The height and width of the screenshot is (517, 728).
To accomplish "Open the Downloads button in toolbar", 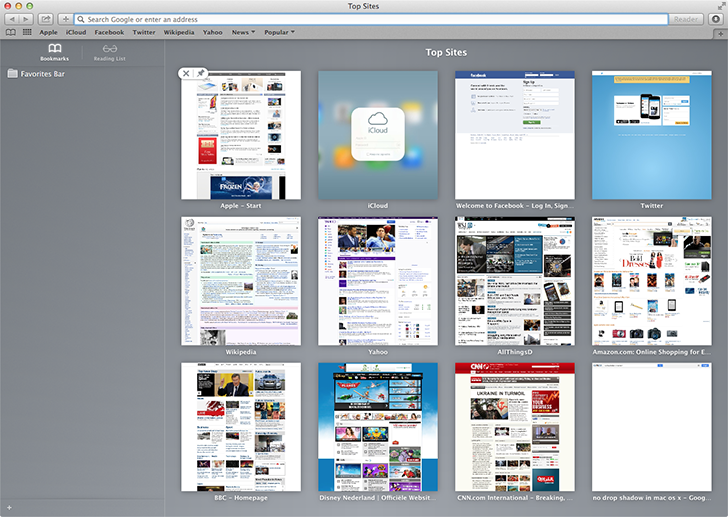I will pos(716,19).
